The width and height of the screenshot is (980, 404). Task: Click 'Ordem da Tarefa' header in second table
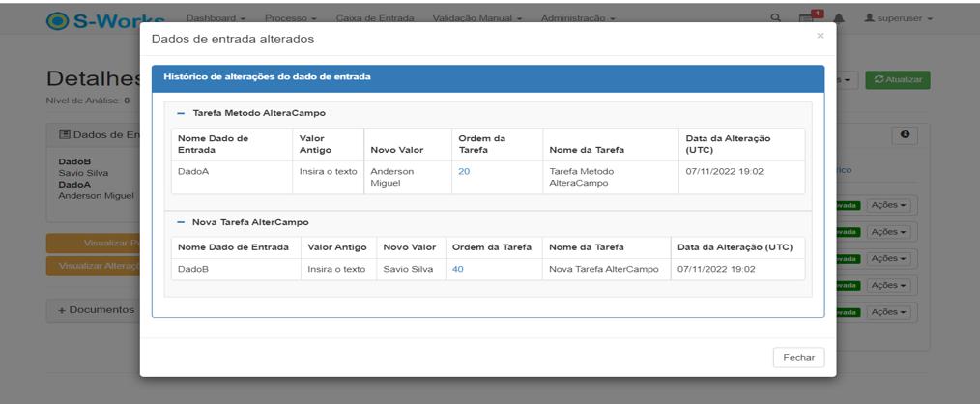tap(492, 247)
